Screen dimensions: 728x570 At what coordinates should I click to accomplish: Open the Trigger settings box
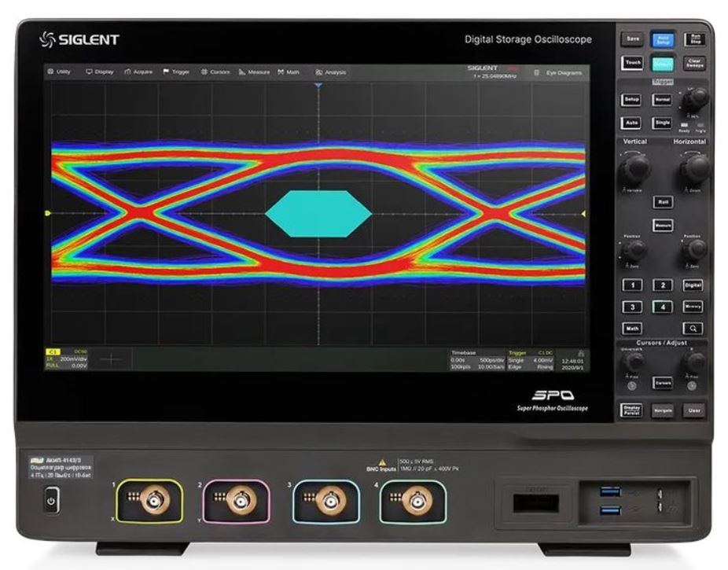[531, 360]
